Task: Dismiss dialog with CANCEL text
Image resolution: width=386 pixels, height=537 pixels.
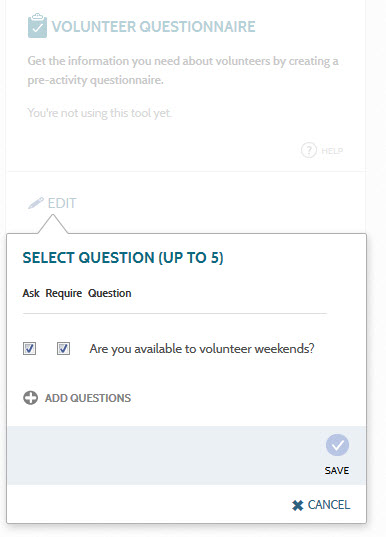Action: click(329, 505)
